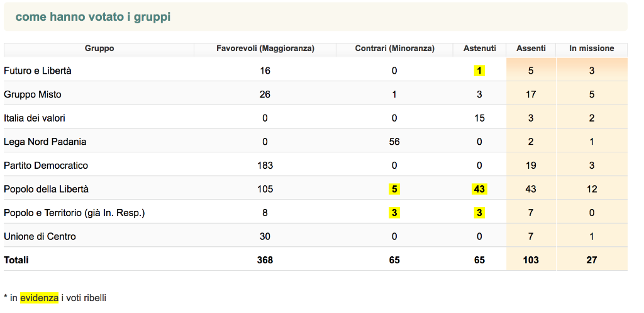
Task: Select the Gruppo Misto group name
Action: point(33,94)
